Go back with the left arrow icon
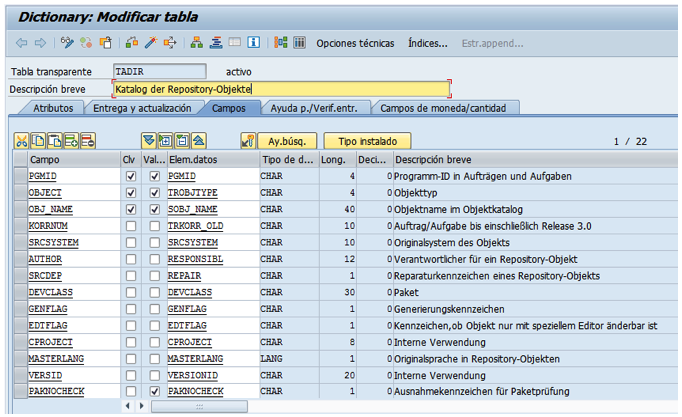Image resolution: width=682 pixels, height=417 pixels. (21, 43)
